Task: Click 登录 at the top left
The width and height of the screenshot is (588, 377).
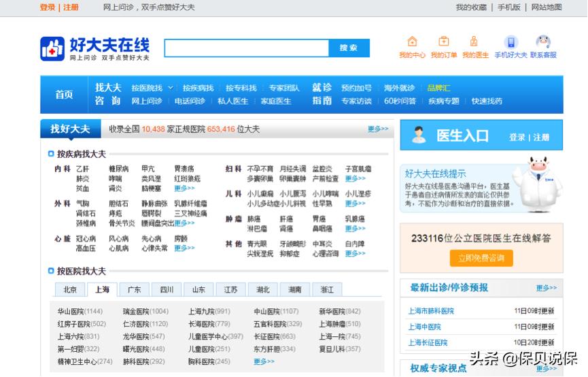Action: click(x=48, y=7)
